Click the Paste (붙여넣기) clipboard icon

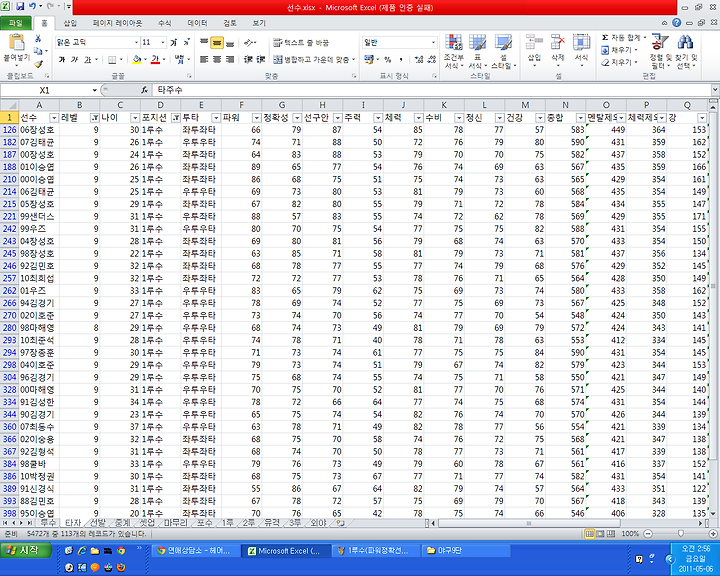click(x=17, y=42)
